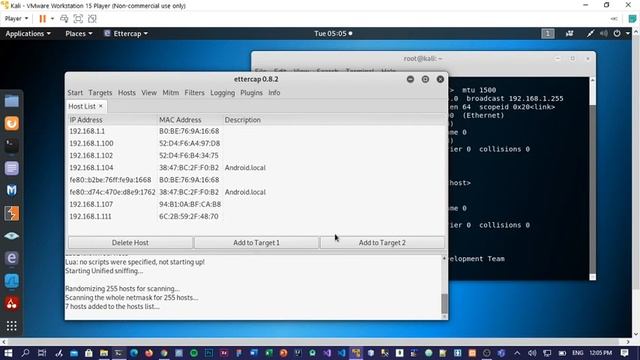Open the View menu in ettercap
This screenshot has height=360, width=640.
click(149, 93)
